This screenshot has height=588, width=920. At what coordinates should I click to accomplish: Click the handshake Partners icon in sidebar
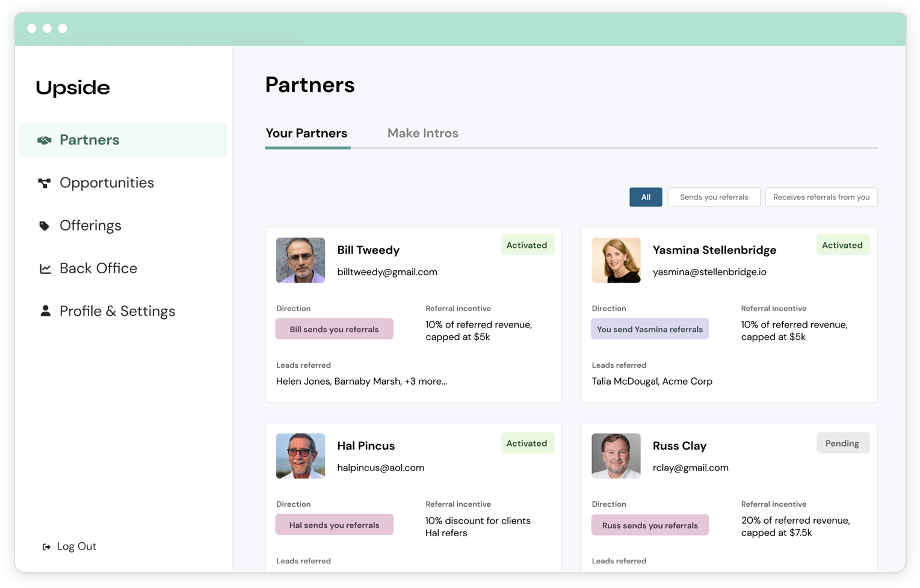(x=45, y=140)
